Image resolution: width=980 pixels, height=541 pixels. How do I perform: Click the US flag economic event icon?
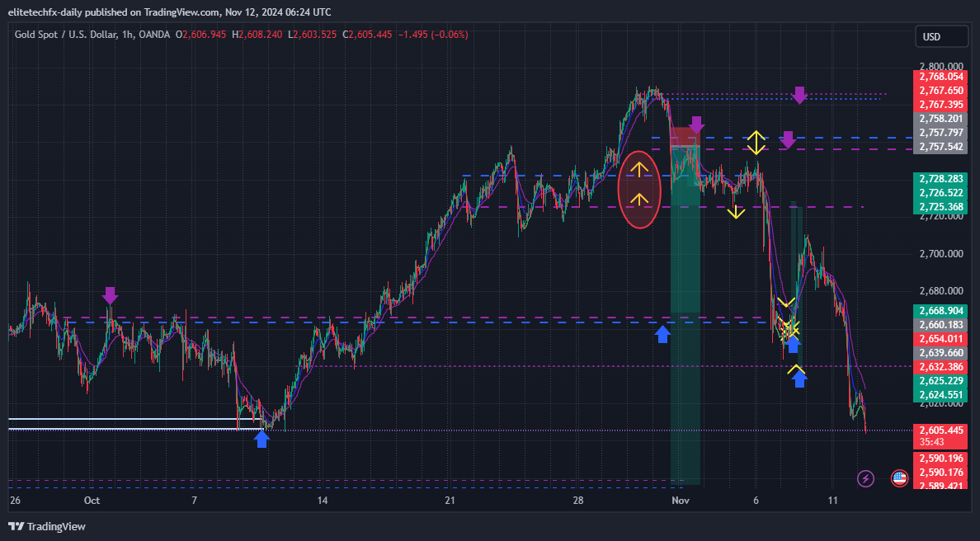coord(899,478)
